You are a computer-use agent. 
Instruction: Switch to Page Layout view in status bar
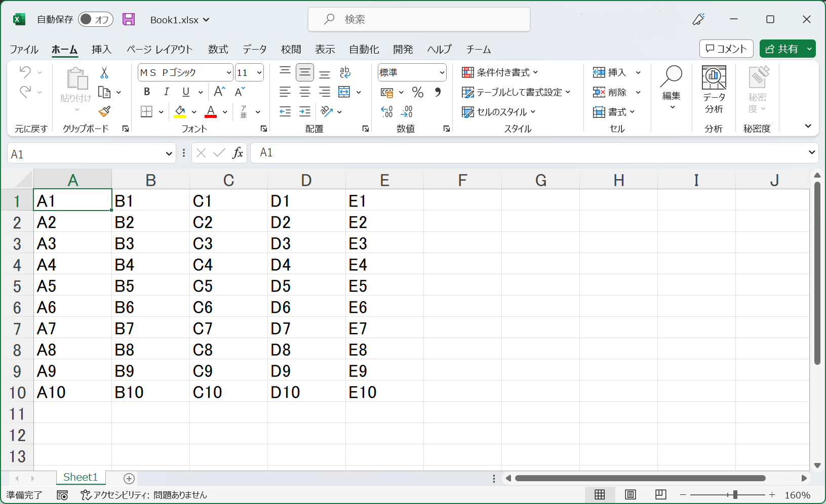631,494
